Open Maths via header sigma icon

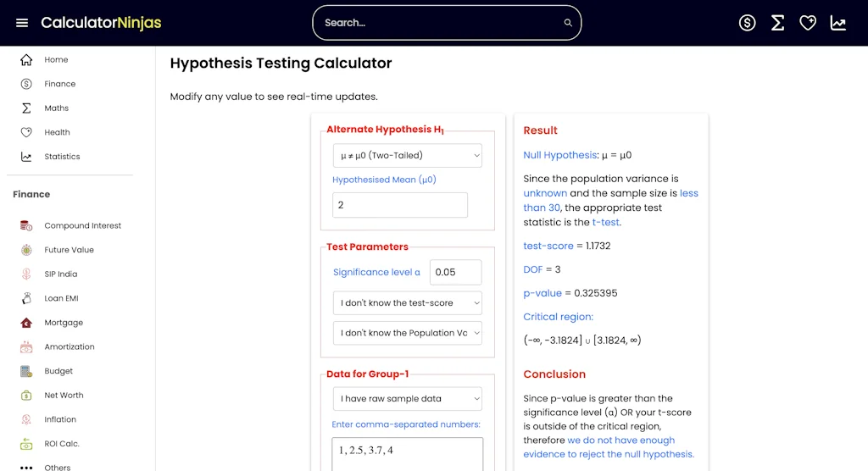pos(777,23)
